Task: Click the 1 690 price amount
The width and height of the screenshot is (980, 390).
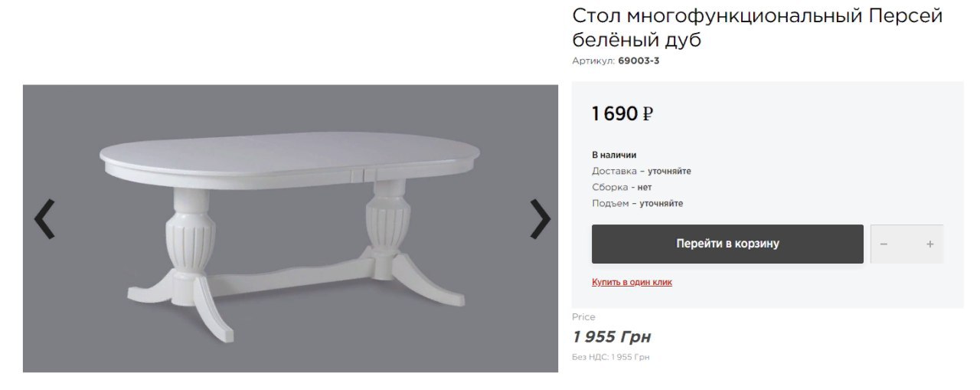Action: coord(614,114)
